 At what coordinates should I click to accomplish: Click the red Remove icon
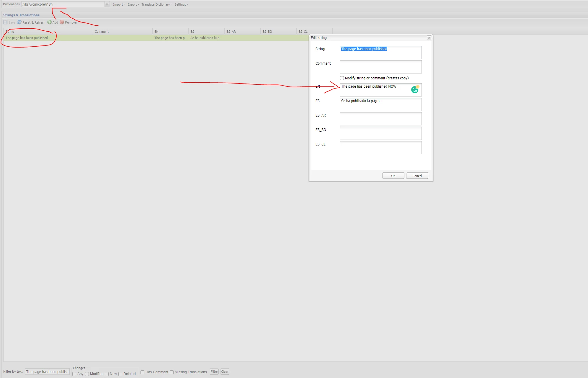pos(62,22)
